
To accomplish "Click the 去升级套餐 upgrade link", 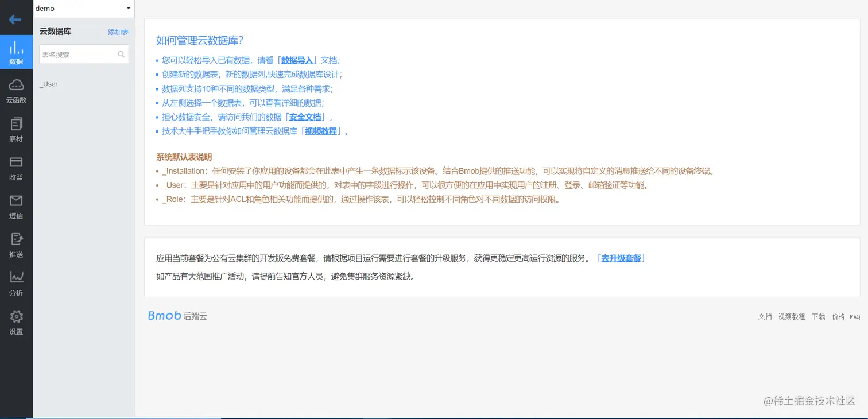I will pos(621,258).
